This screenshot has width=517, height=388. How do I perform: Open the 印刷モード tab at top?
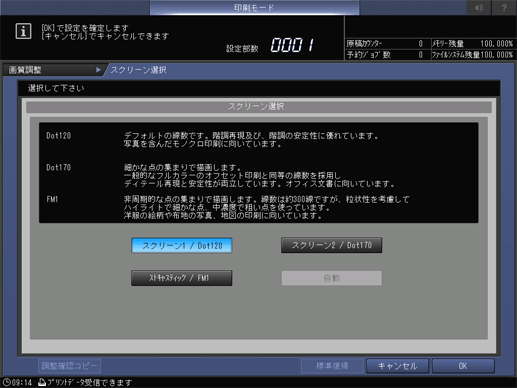point(254,7)
